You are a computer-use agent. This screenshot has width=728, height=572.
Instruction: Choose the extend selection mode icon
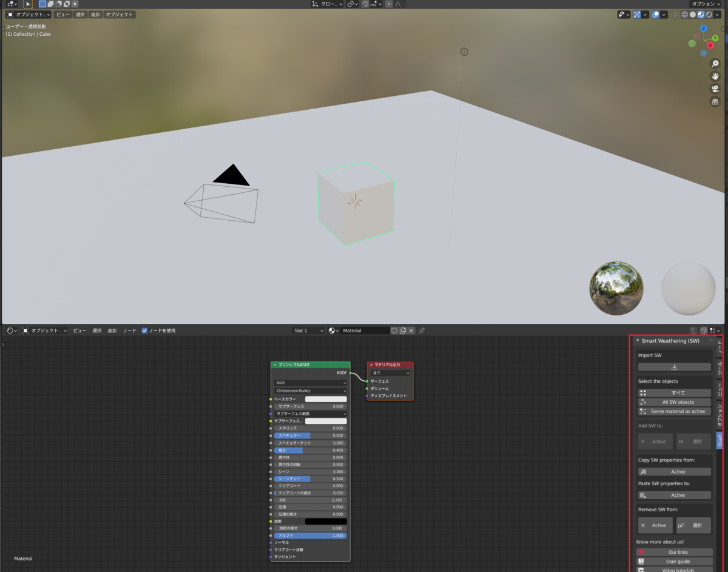coord(50,4)
